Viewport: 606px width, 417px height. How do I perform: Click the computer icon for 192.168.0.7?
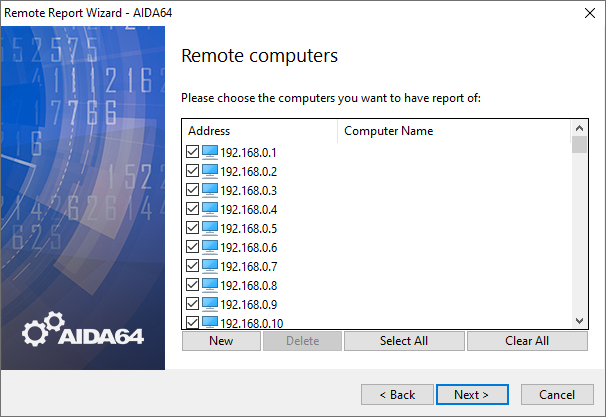[x=210, y=266]
